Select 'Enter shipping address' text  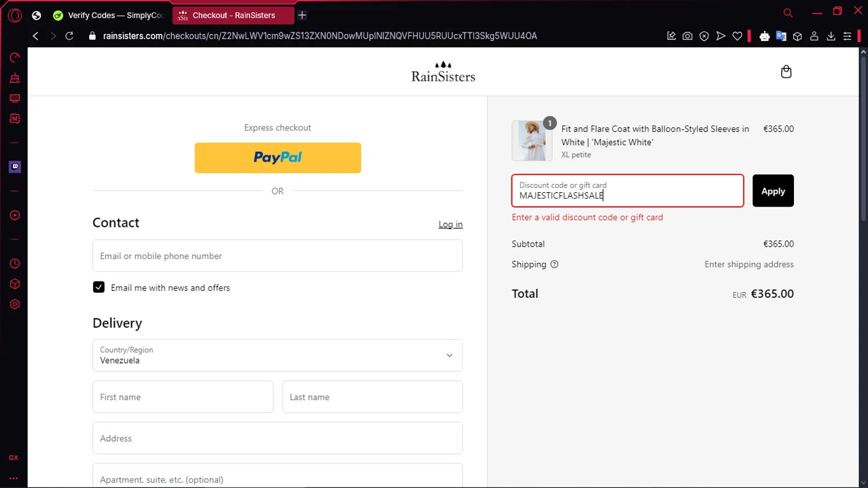click(x=749, y=264)
